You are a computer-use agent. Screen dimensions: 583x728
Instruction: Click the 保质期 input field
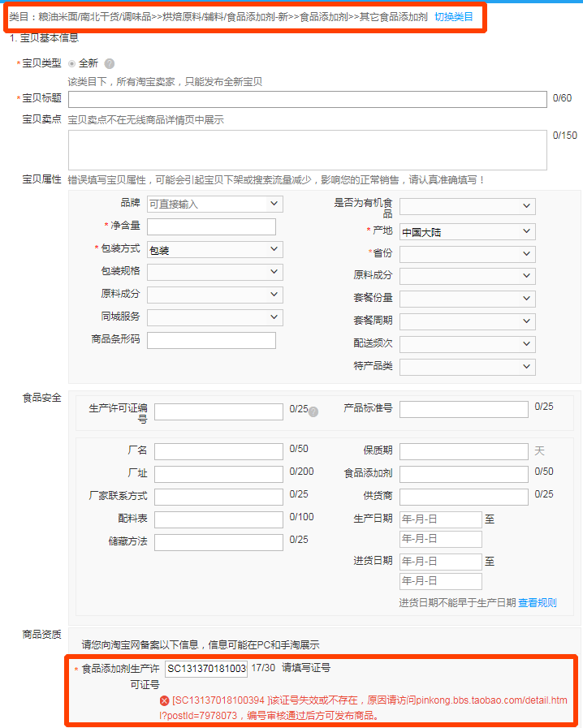pyautogui.click(x=464, y=452)
